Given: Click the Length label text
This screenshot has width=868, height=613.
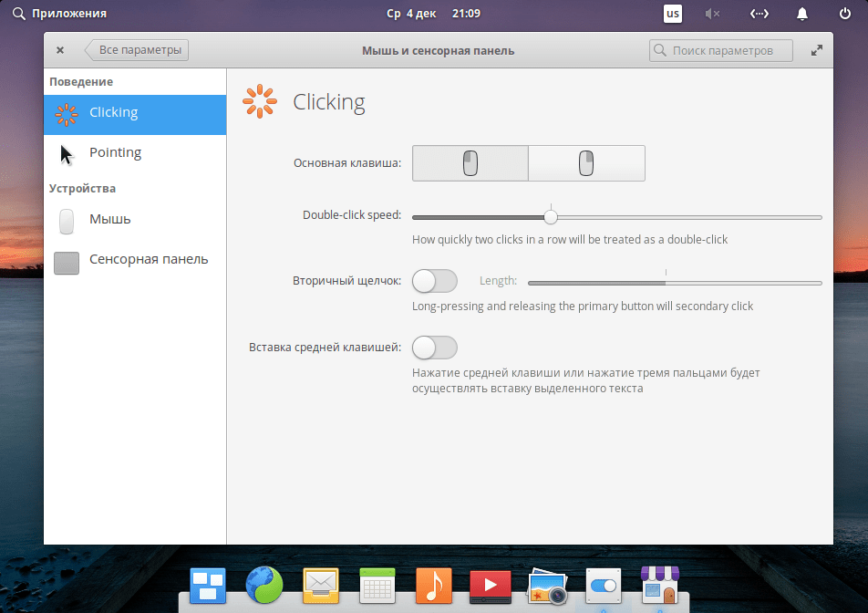Looking at the screenshot, I should tap(498, 281).
